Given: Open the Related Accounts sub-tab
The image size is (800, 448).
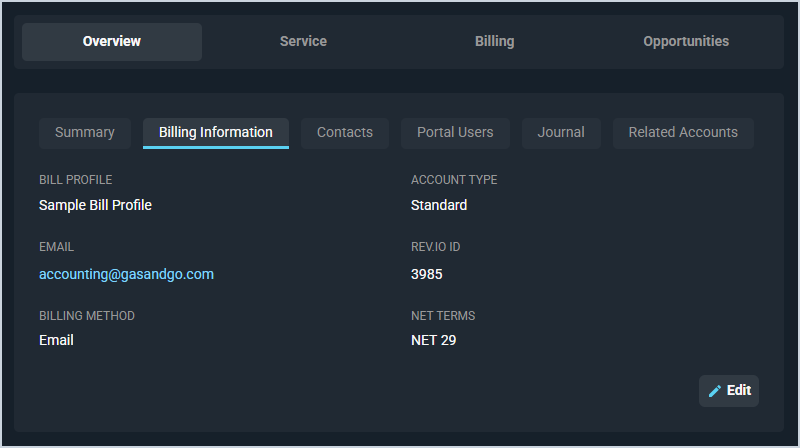Looking at the screenshot, I should [683, 133].
